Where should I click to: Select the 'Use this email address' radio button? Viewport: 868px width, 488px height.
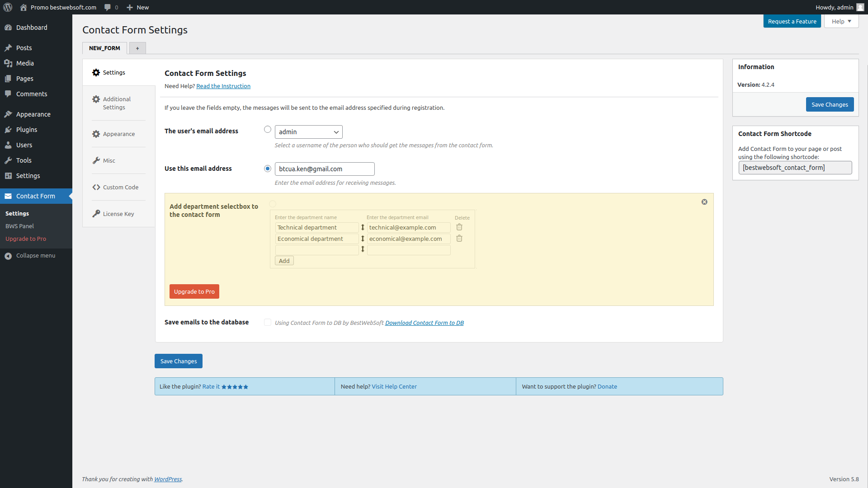(268, 168)
